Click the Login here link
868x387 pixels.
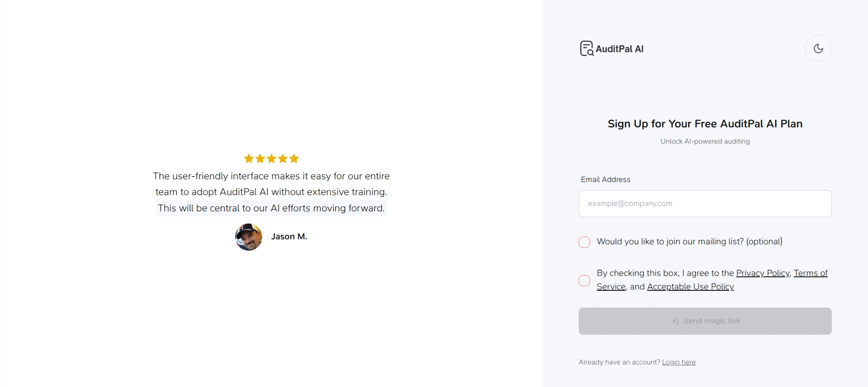679,362
